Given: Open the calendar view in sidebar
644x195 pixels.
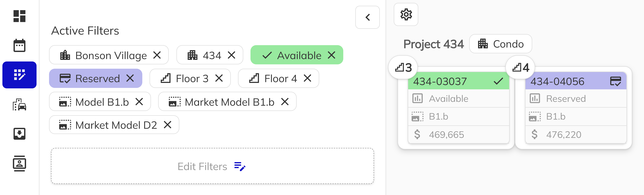Looking at the screenshot, I should pos(19,45).
